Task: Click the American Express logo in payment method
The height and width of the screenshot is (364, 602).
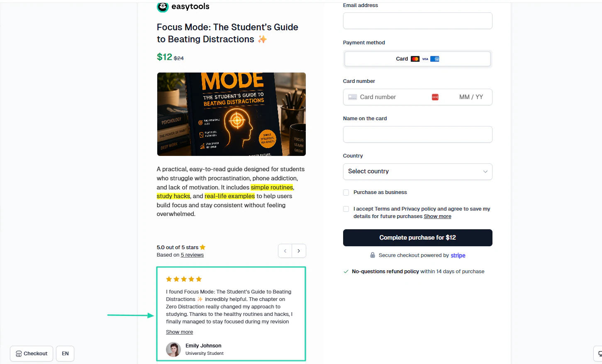Action: coord(435,59)
